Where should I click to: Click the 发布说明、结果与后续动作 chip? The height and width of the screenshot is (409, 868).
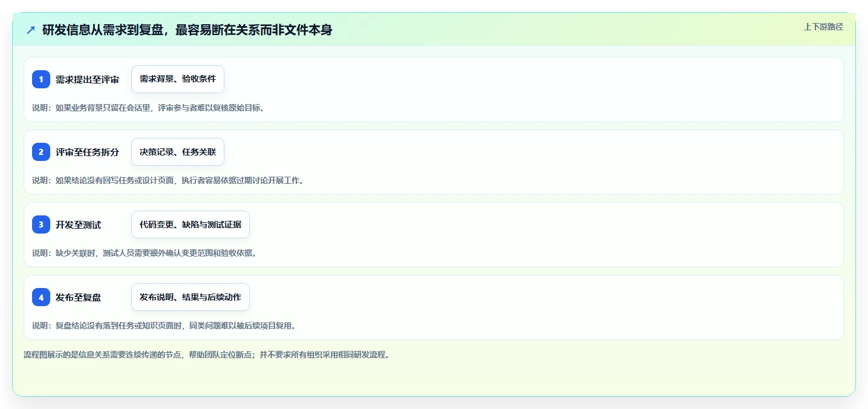click(x=191, y=297)
